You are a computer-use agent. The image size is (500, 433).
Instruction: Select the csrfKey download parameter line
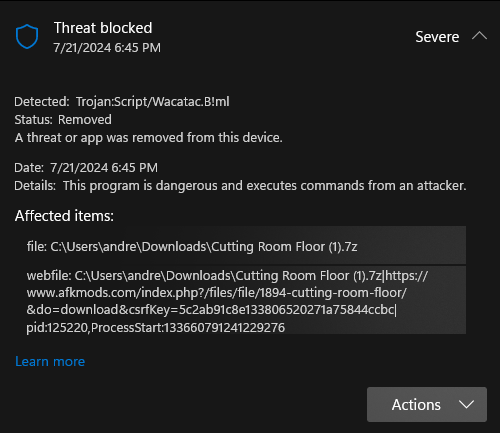[212, 310]
